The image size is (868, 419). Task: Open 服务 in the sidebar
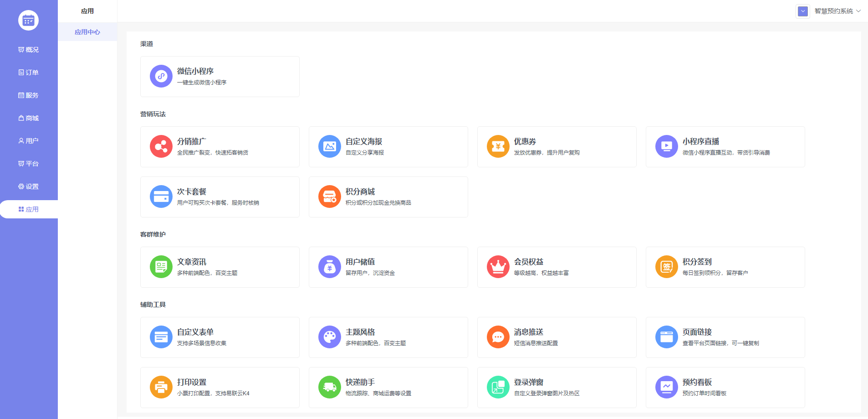29,95
